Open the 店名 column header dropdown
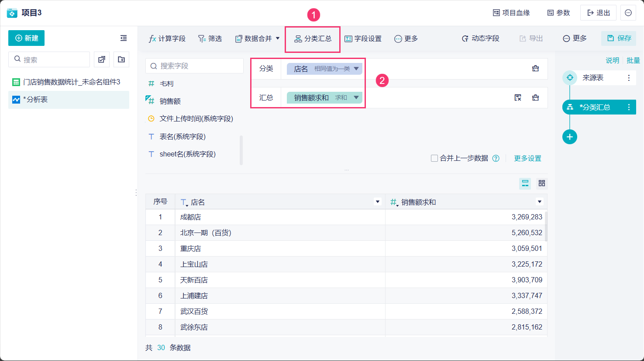Image resolution: width=644 pixels, height=361 pixels. tap(378, 202)
